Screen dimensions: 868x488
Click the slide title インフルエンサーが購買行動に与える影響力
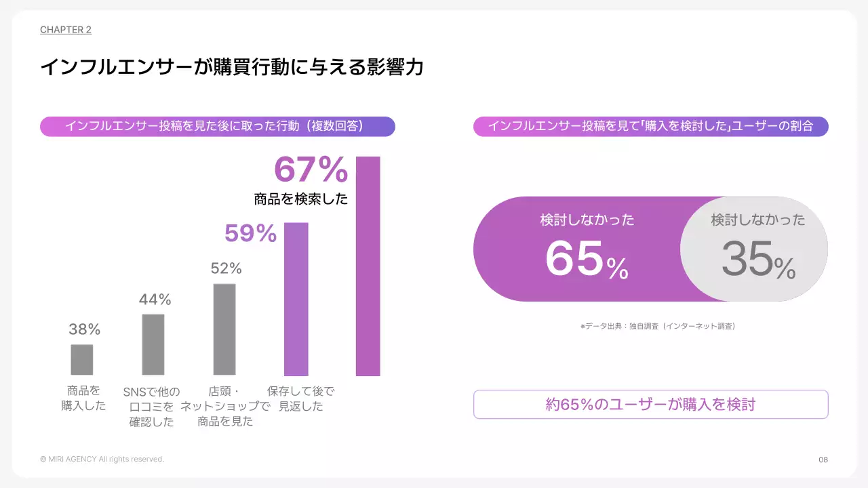(x=232, y=67)
